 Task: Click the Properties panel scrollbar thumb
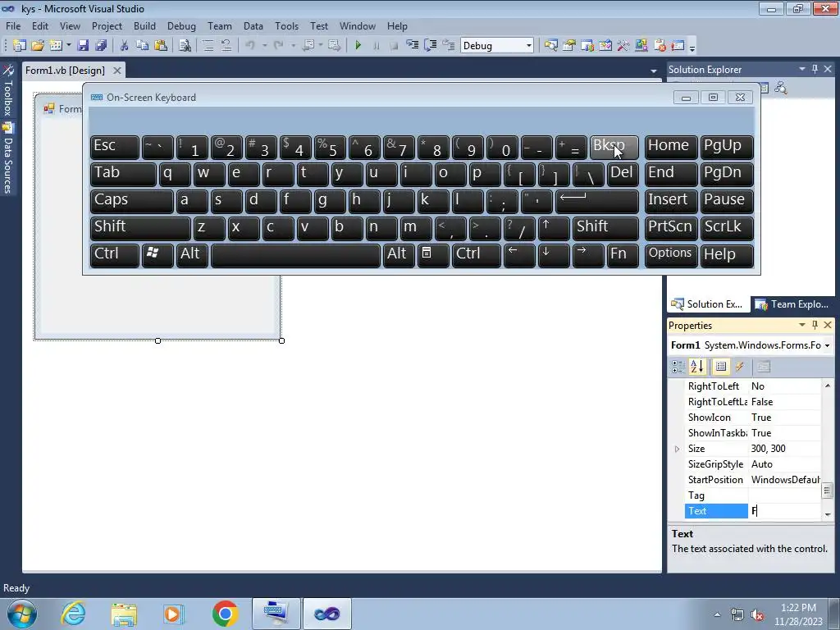click(x=827, y=491)
